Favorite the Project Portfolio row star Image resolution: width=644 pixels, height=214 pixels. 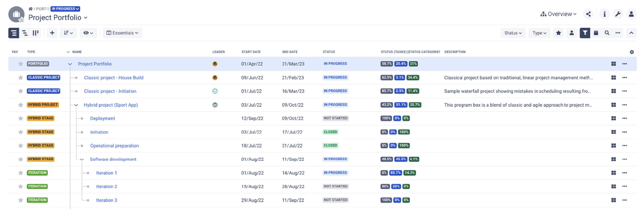point(21,64)
